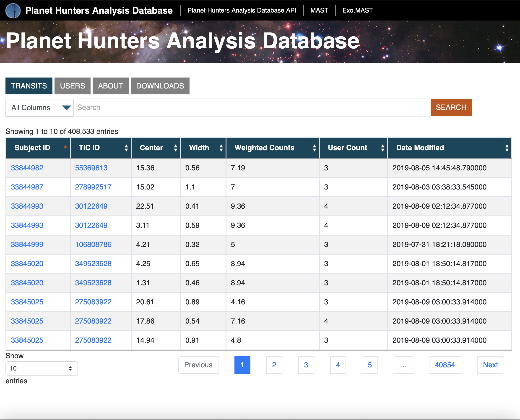
Task: Focus the Search text field
Action: point(253,107)
